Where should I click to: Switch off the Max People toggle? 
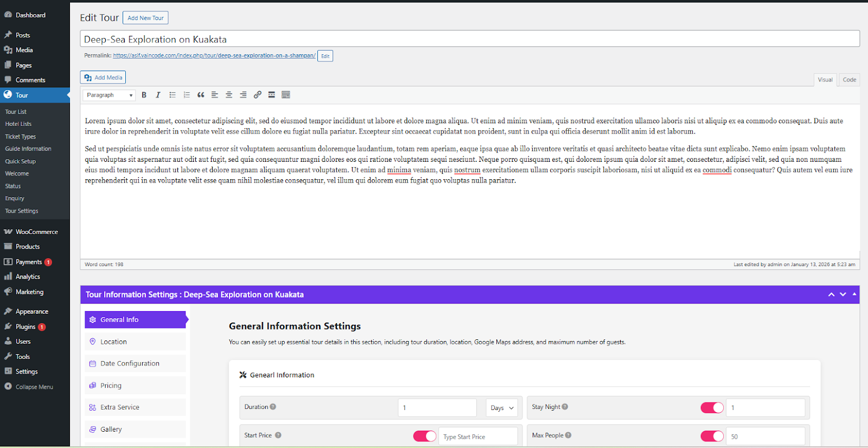pyautogui.click(x=712, y=436)
